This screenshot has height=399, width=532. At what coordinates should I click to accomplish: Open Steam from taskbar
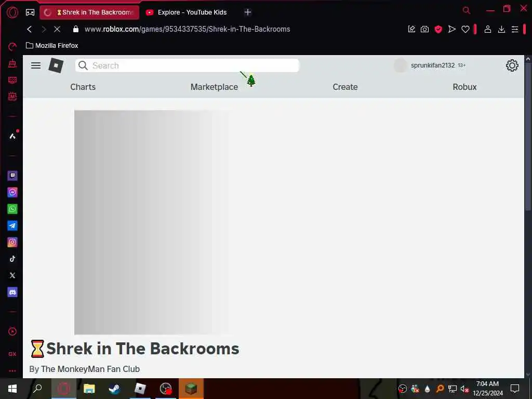pyautogui.click(x=114, y=389)
